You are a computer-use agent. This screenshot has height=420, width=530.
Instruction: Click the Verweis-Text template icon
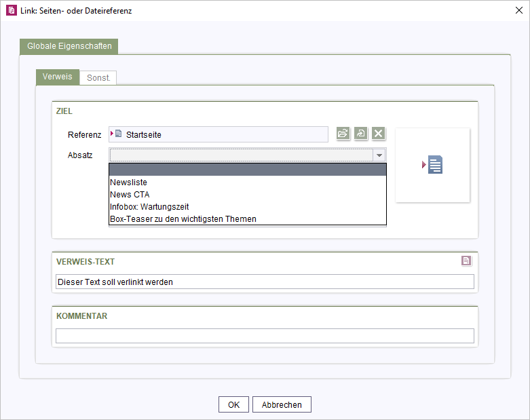pyautogui.click(x=466, y=261)
